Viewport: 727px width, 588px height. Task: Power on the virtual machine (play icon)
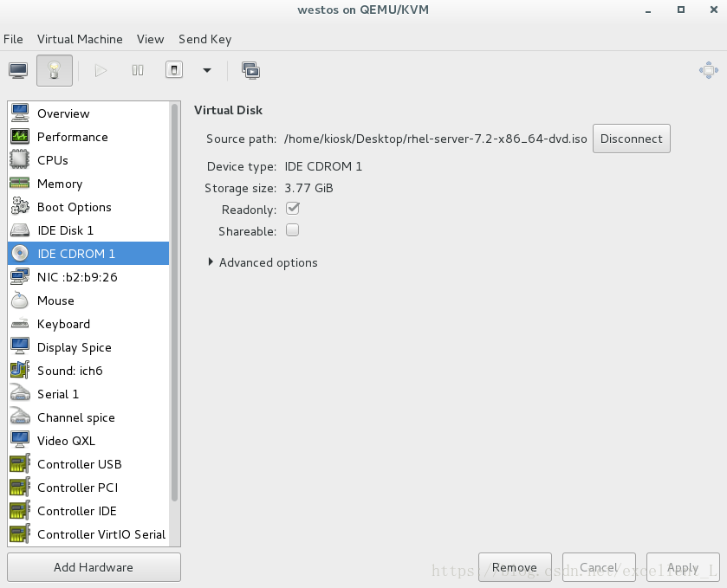click(101, 70)
